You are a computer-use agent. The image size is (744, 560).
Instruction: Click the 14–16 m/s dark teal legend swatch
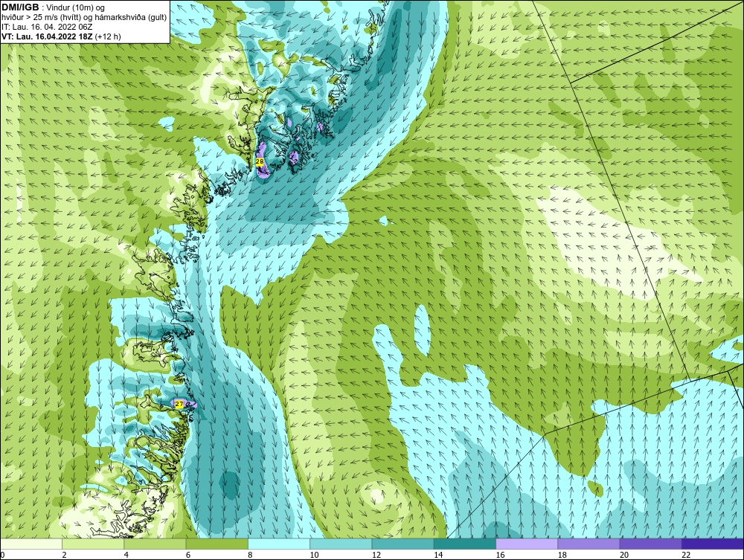pos(465,544)
